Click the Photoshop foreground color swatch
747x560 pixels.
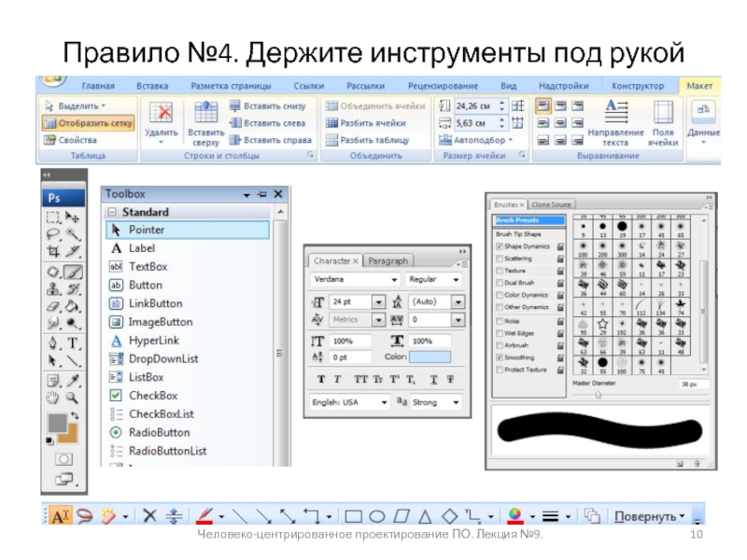click(57, 423)
